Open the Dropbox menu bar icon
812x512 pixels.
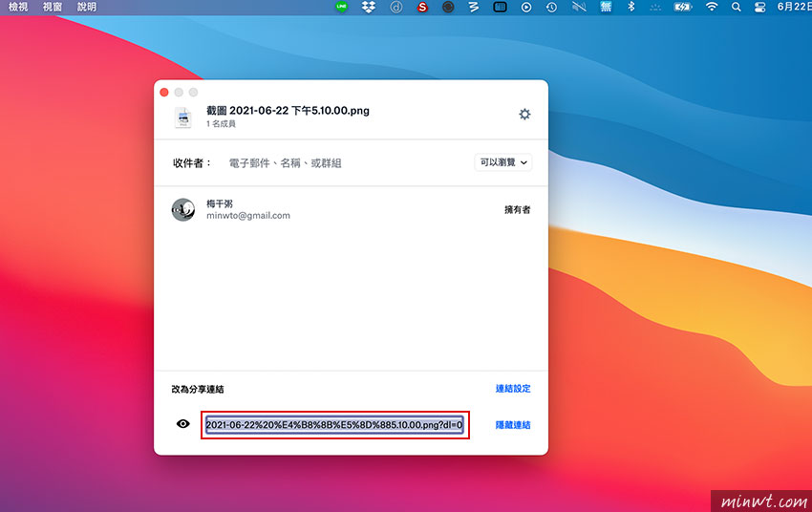(x=368, y=7)
